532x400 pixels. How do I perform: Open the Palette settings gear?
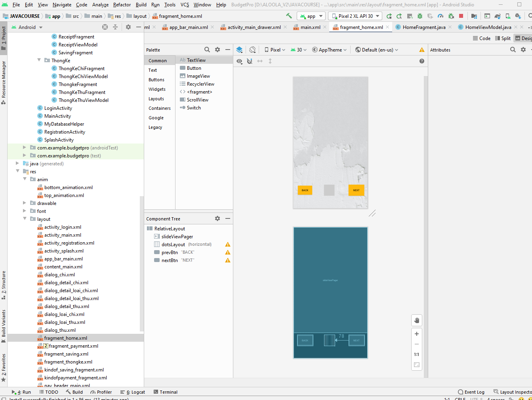[217, 50]
